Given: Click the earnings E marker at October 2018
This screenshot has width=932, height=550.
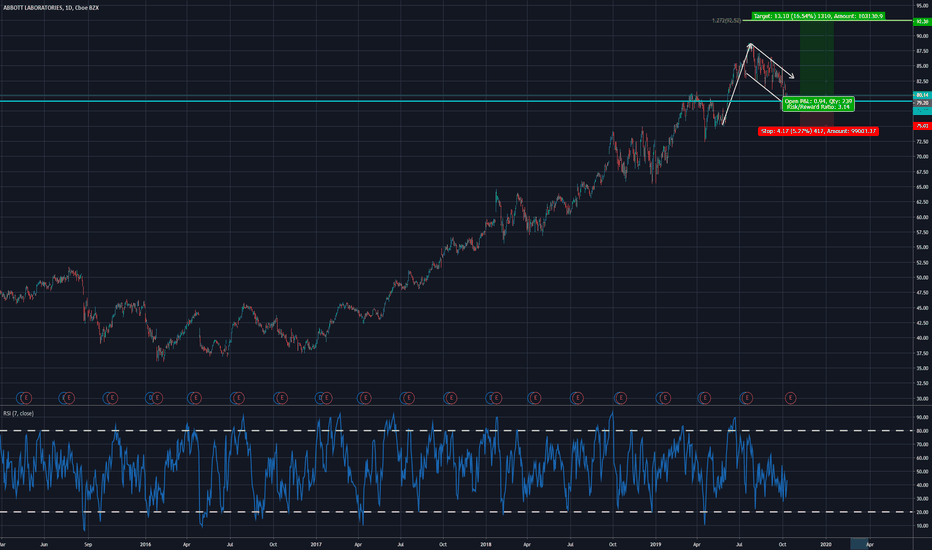Looking at the screenshot, I should pos(621,398).
